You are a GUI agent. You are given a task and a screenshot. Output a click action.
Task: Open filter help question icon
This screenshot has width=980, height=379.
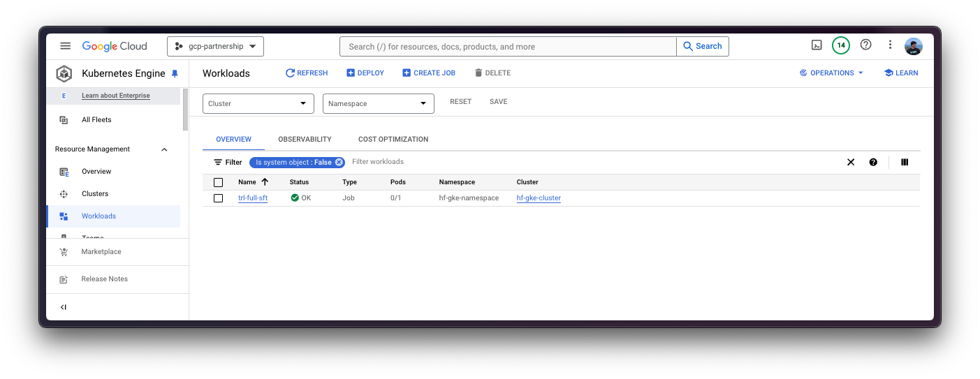(x=873, y=162)
